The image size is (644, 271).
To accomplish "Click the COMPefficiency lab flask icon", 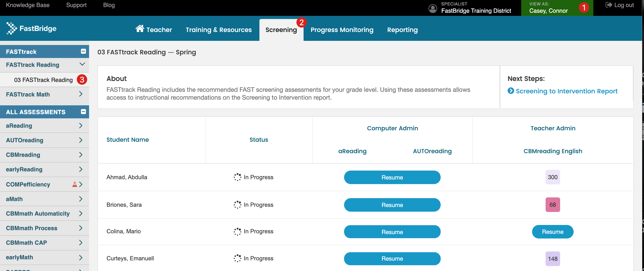I will click(x=75, y=184).
